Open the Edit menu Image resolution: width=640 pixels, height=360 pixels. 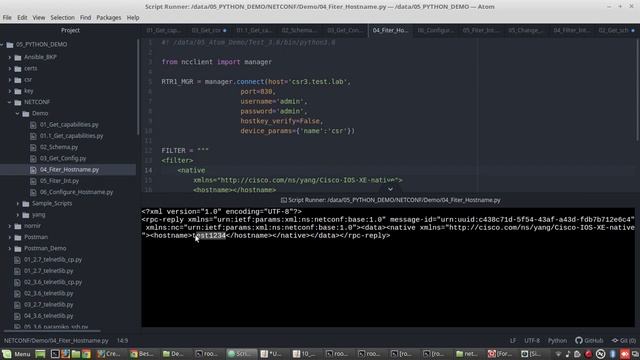(22, 18)
